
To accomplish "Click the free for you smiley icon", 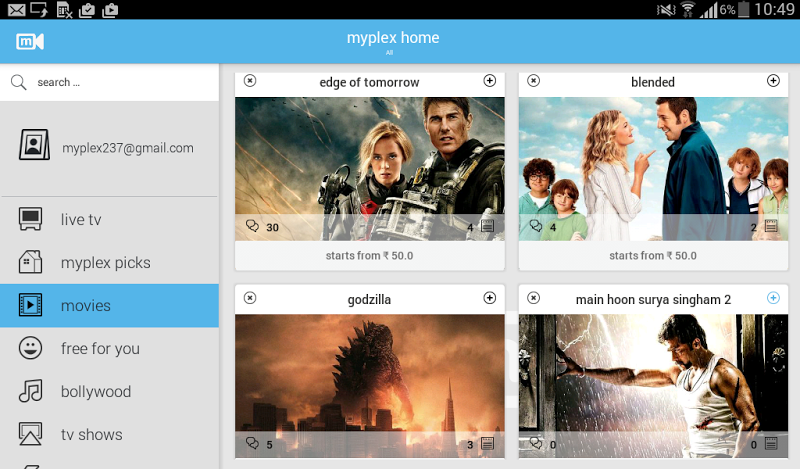I will click(x=30, y=348).
